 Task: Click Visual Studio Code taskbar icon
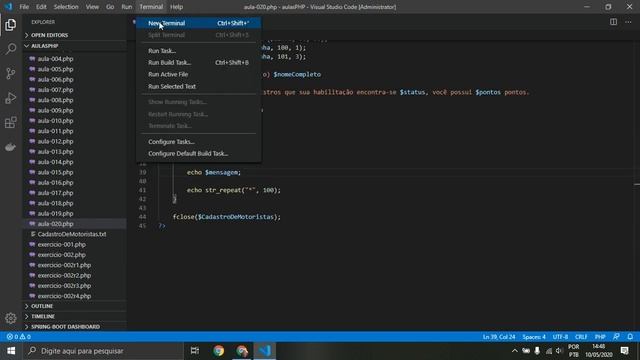point(265,351)
